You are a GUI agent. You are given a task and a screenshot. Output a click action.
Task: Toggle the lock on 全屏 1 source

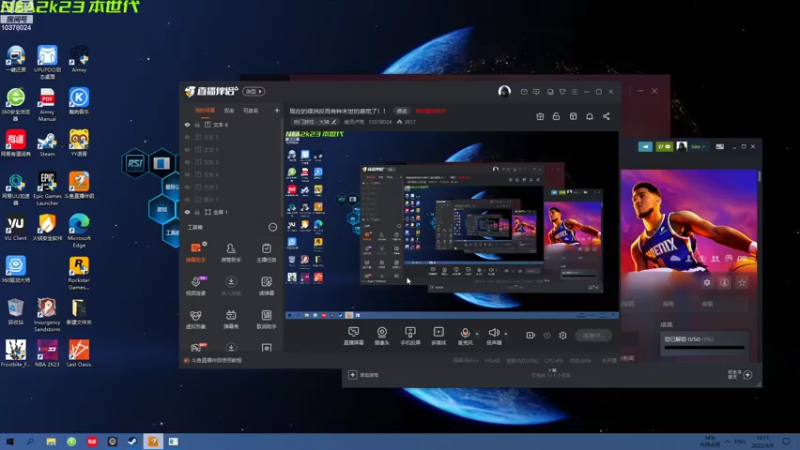(197, 212)
